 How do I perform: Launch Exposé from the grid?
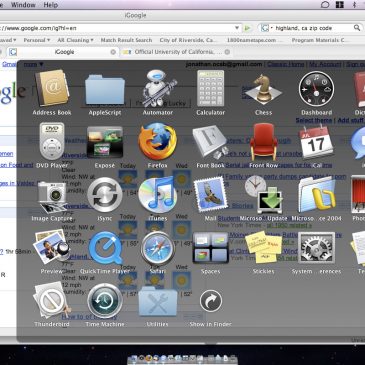tap(105, 142)
